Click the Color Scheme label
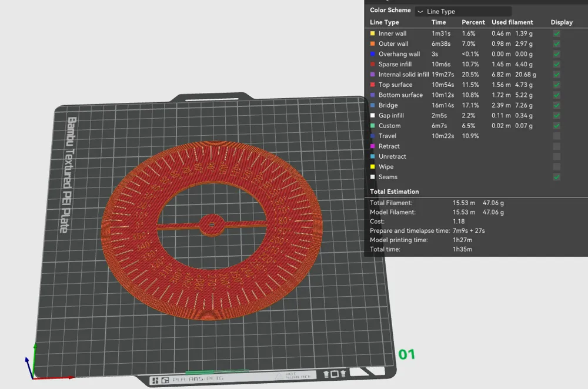This screenshot has width=588, height=389. [x=390, y=11]
